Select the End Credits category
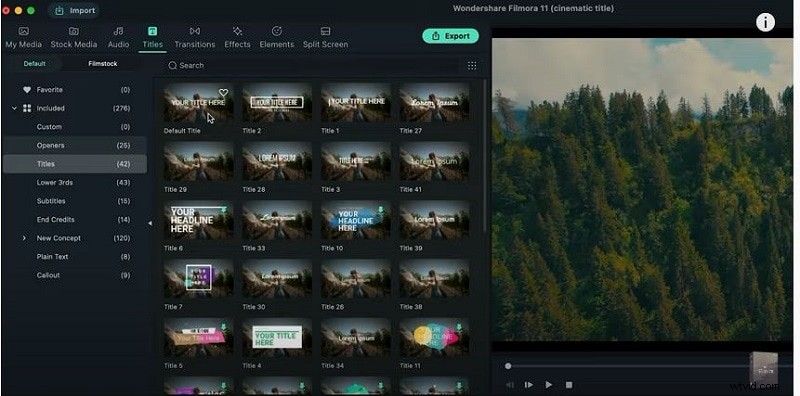The height and width of the screenshot is (396, 800). (75, 219)
